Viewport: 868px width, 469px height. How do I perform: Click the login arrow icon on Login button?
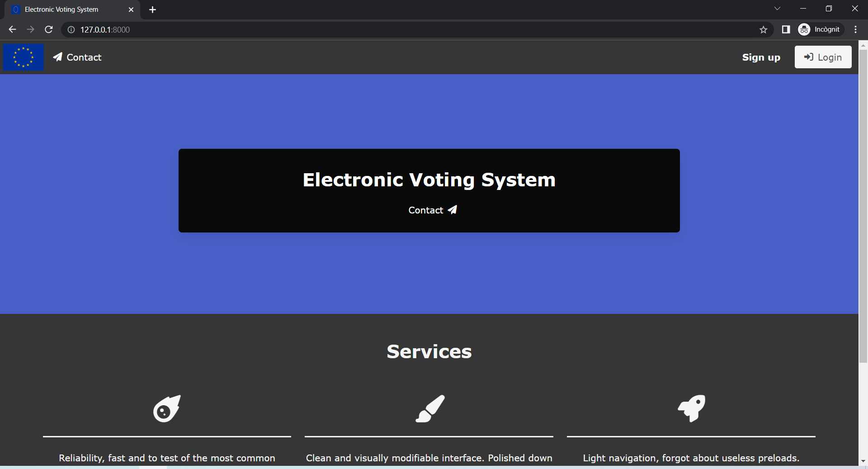(x=809, y=57)
